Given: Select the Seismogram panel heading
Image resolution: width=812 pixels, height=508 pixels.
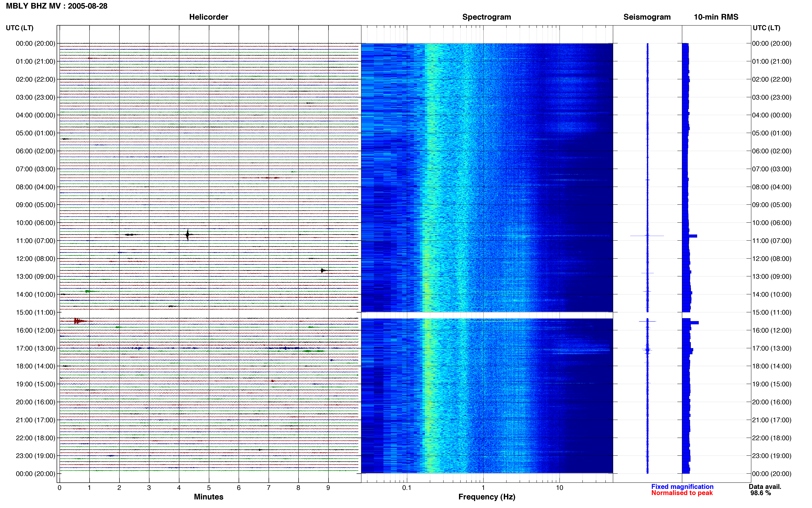Looking at the screenshot, I should click(x=647, y=17).
